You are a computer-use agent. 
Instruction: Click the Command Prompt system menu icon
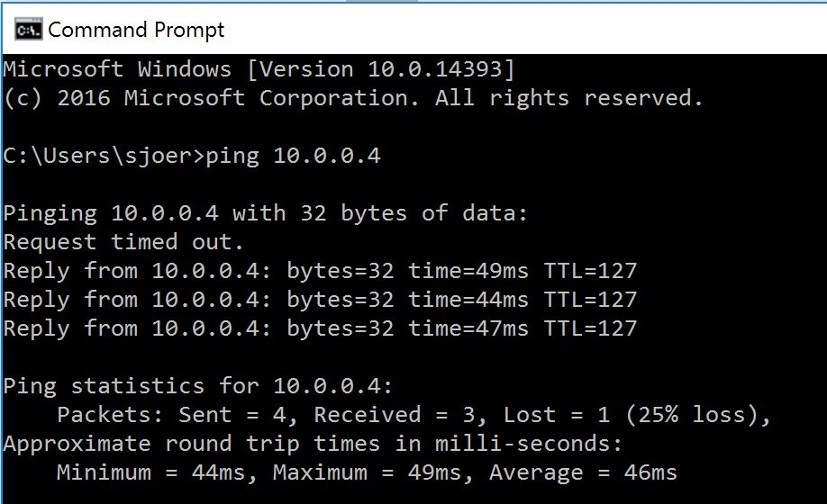point(28,31)
